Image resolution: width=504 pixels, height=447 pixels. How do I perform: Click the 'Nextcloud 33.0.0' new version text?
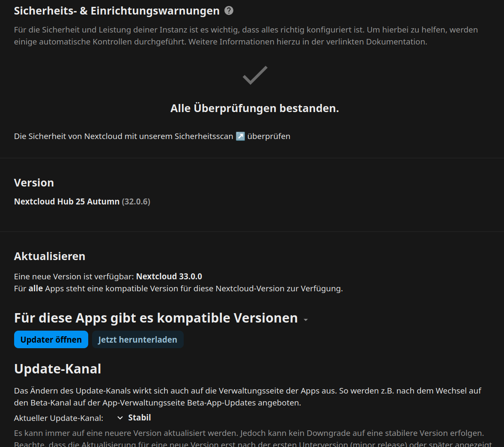[169, 276]
